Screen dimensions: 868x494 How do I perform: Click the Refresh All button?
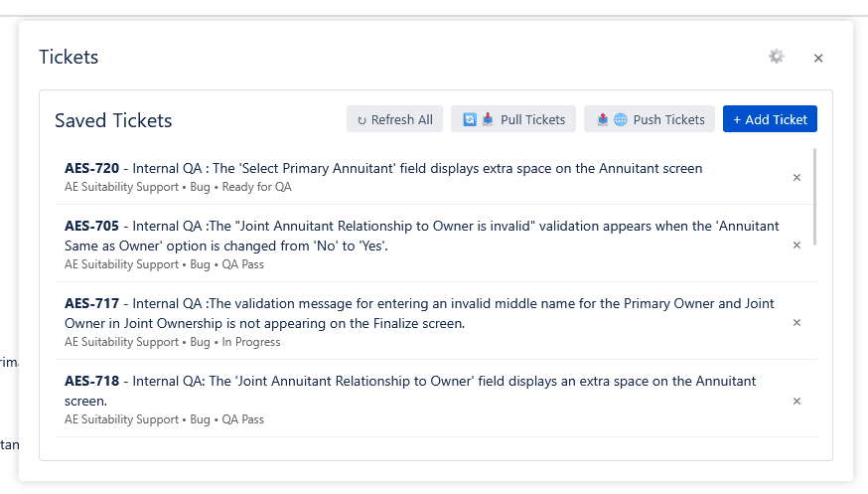(394, 119)
